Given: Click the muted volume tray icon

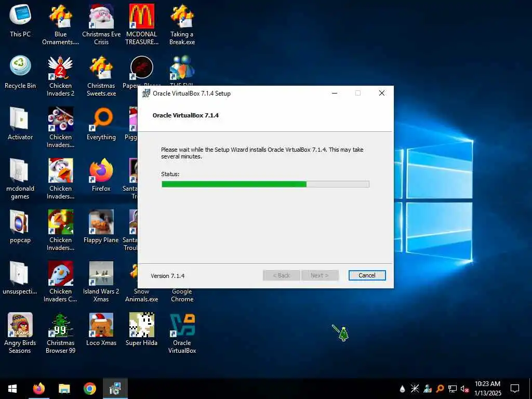Looking at the screenshot, I should tap(464, 389).
